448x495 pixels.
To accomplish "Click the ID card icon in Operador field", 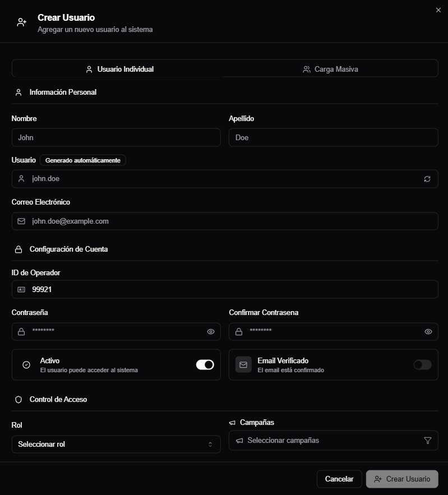I will (21, 289).
